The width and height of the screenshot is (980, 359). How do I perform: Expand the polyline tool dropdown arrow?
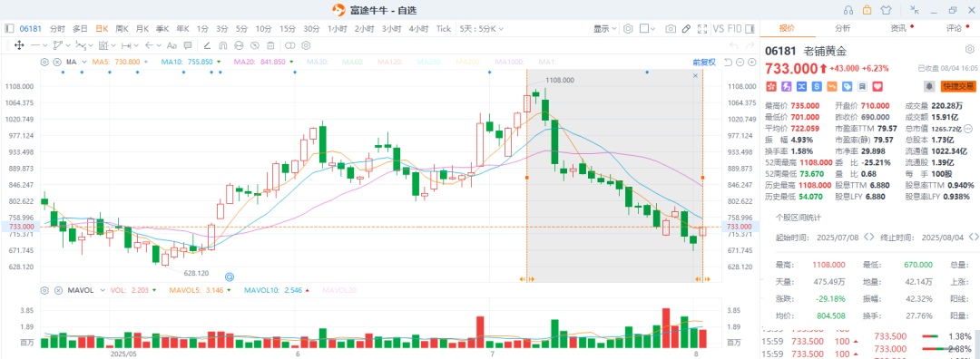tap(67, 45)
